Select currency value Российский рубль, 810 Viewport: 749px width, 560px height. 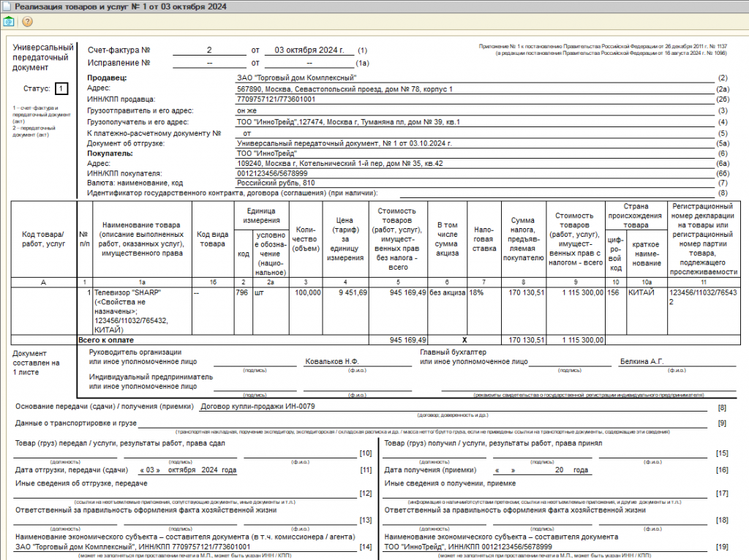coord(276,183)
